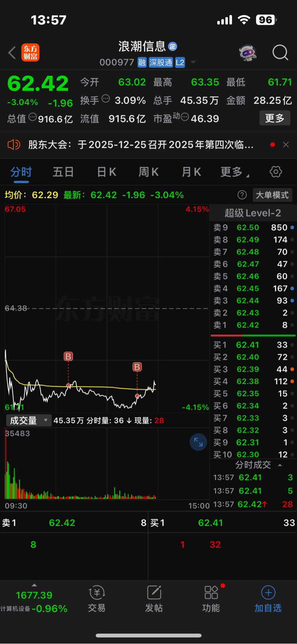Screen dimensions: 297x644
Task: Tap the info icon next to 市盈动
Action: pos(185,117)
